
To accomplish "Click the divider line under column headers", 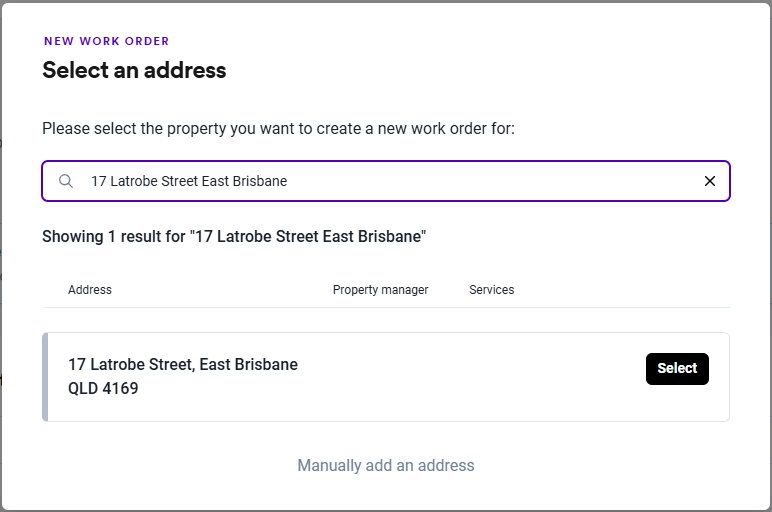I will click(x=386, y=308).
